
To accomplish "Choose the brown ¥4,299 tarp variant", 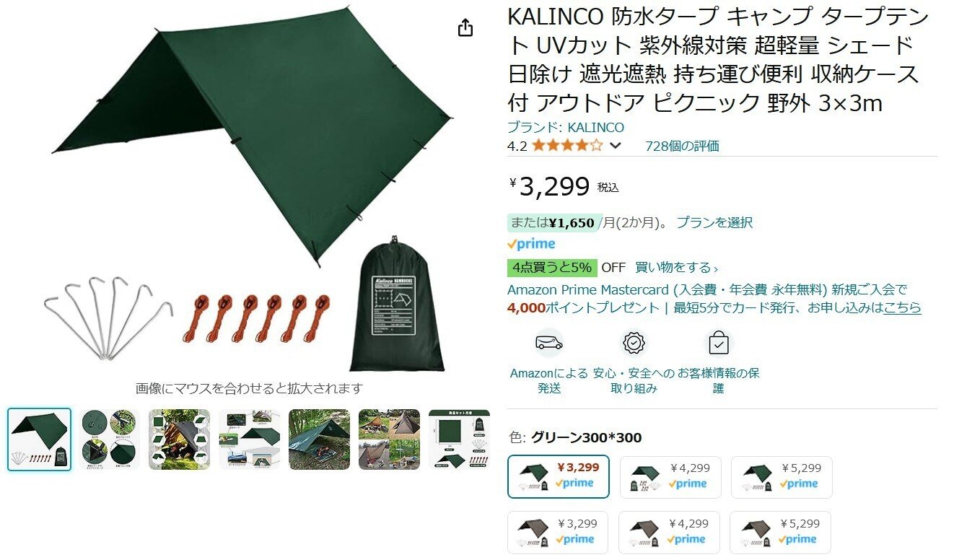I will (670, 533).
